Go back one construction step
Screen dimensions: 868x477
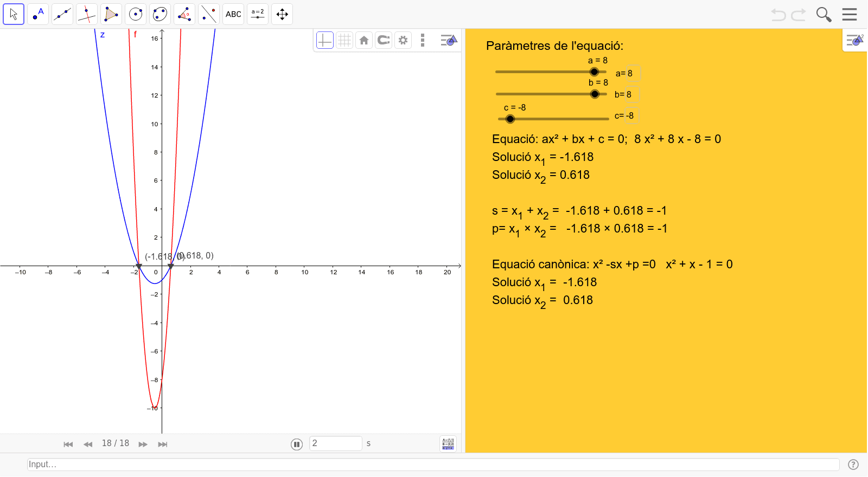pos(88,444)
